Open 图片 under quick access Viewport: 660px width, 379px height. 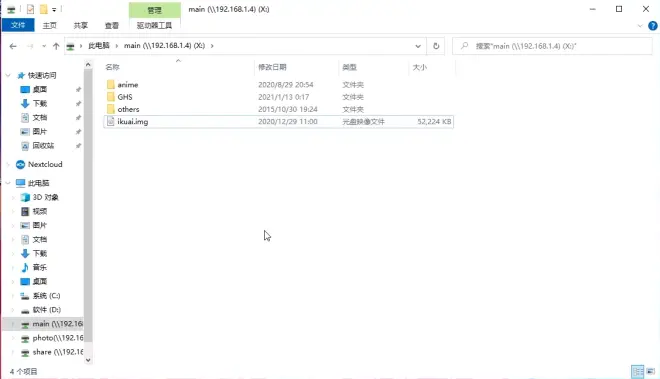tap(40, 131)
